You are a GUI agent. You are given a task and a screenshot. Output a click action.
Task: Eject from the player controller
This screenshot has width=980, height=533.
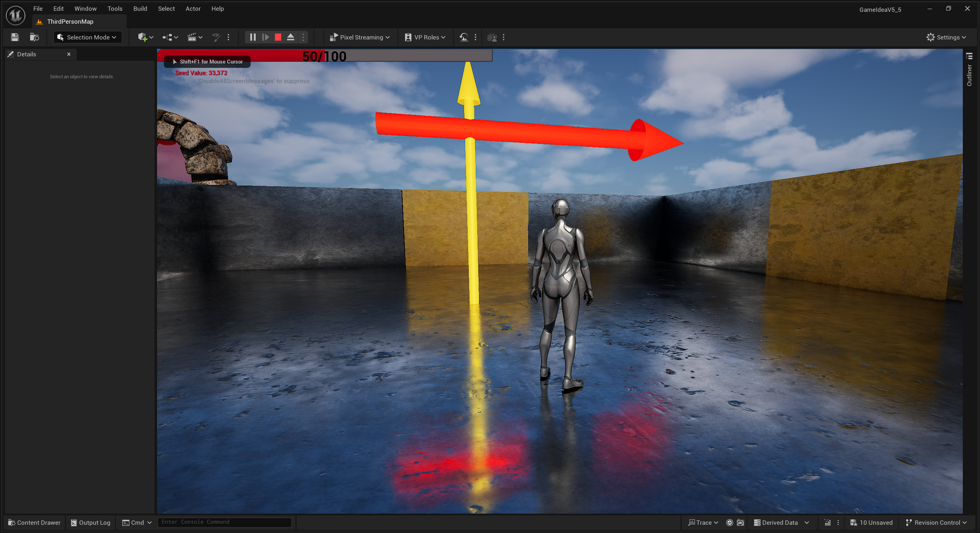[291, 37]
